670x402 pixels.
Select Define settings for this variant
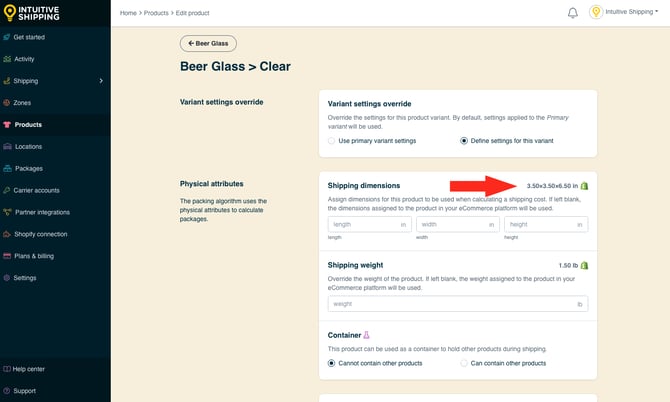(464, 141)
